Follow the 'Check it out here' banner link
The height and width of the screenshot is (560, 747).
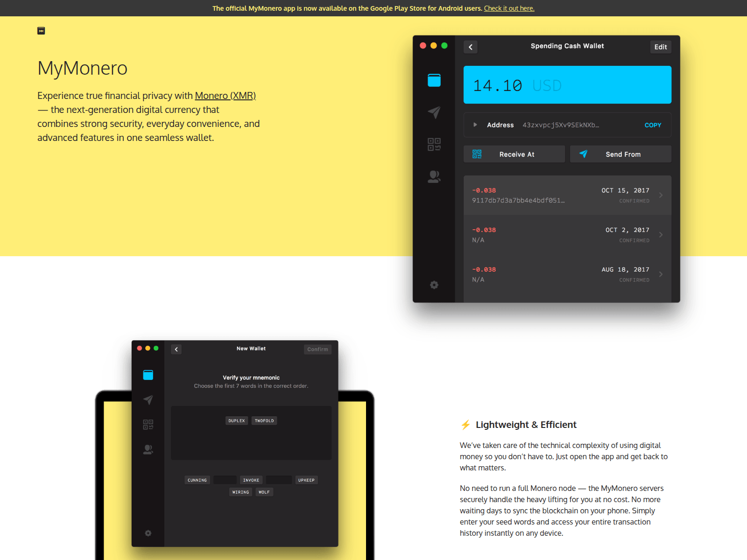pyautogui.click(x=509, y=8)
